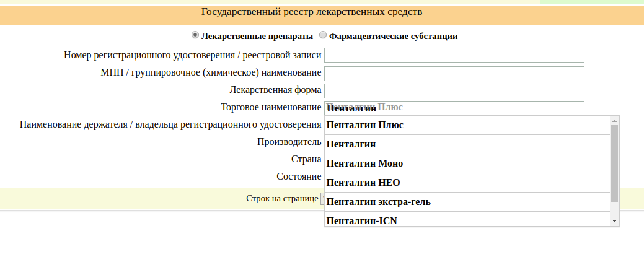Select the Фармацевтические субстанции radio button
This screenshot has height=257, width=644.
[x=323, y=35]
